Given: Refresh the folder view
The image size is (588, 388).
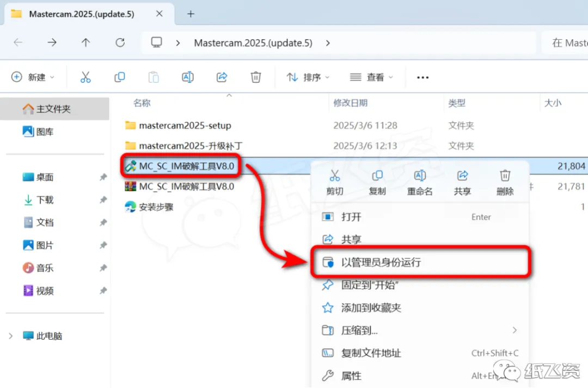Looking at the screenshot, I should coord(120,43).
